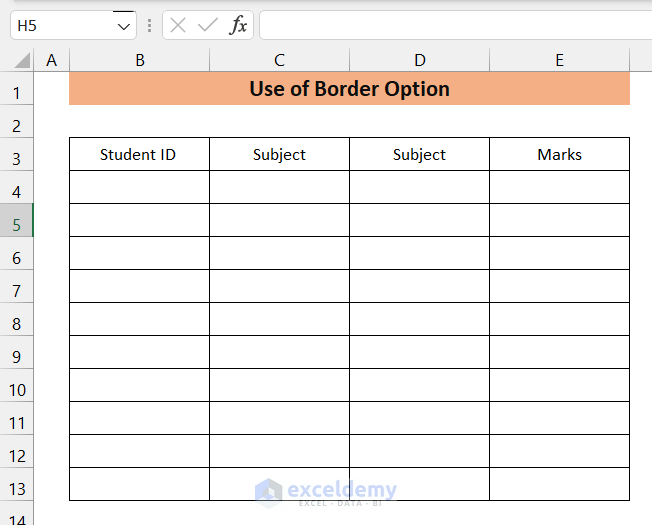Select empty cell B4 under Student ID
Image resolution: width=652 pixels, height=525 pixels.
(139, 187)
